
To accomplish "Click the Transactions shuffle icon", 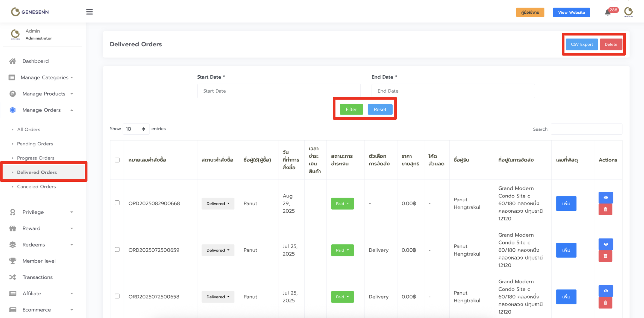I will point(13,277).
